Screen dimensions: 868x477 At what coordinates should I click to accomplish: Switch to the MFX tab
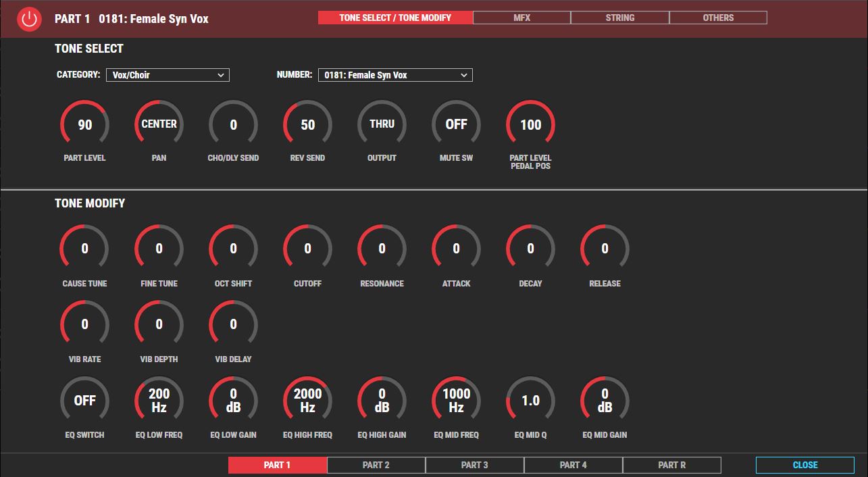pyautogui.click(x=521, y=18)
